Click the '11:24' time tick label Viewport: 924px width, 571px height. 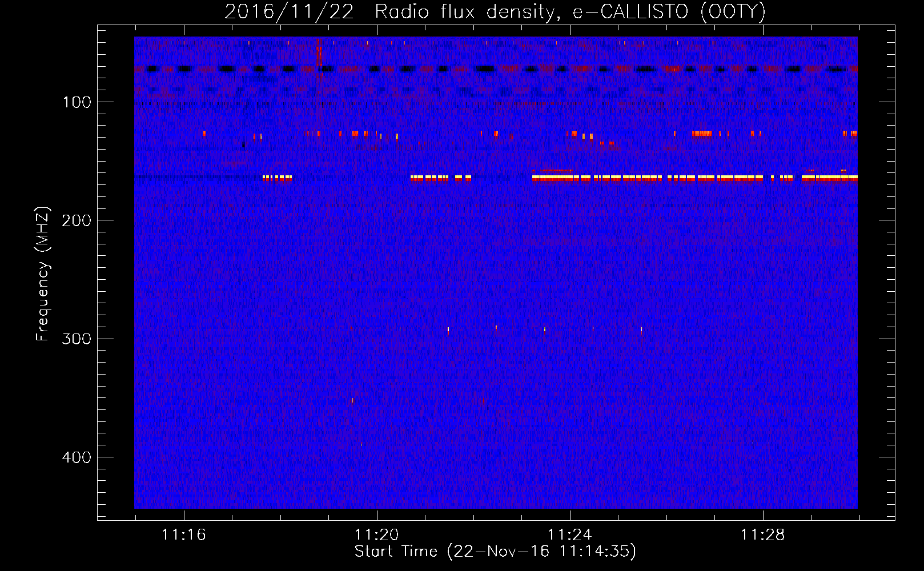pyautogui.click(x=569, y=535)
